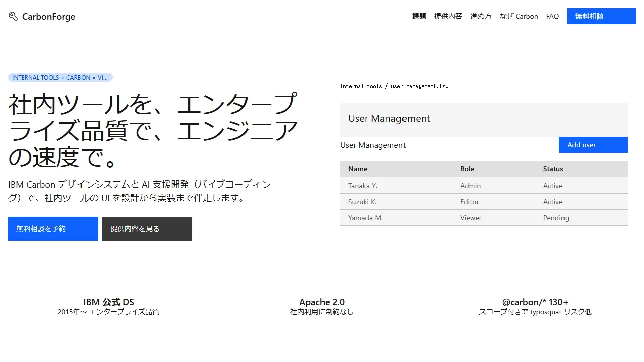This screenshot has height=362, width=644.
Task: Jump to the 進め方 section
Action: click(x=481, y=16)
